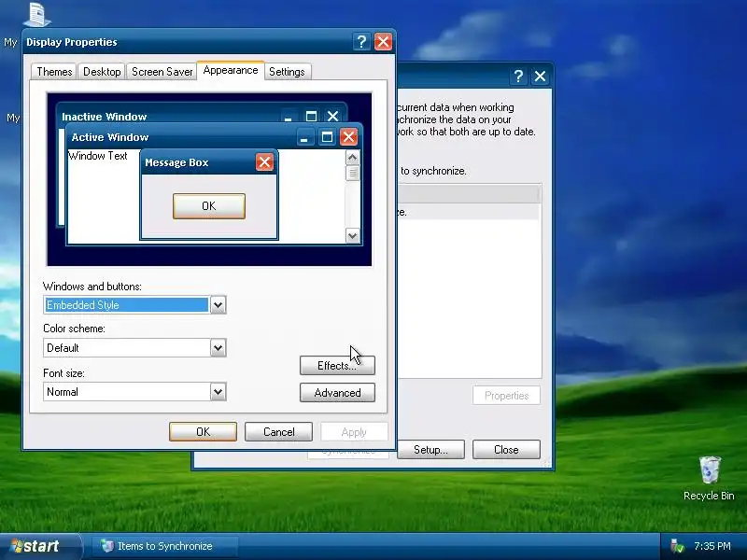Viewport: 747px width, 560px height.
Task: Select the Recycle Bin desktop icon
Action: [x=709, y=478]
